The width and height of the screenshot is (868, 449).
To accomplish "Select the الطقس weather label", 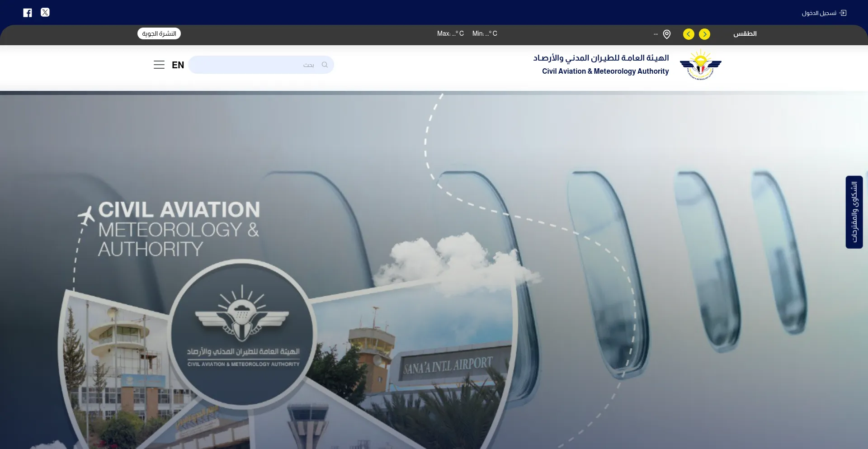I will (745, 34).
